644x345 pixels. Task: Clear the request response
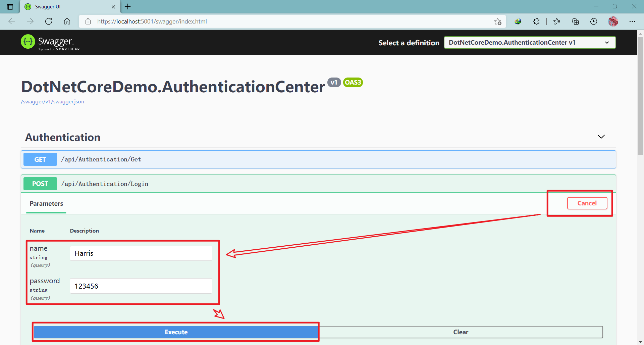click(x=461, y=332)
